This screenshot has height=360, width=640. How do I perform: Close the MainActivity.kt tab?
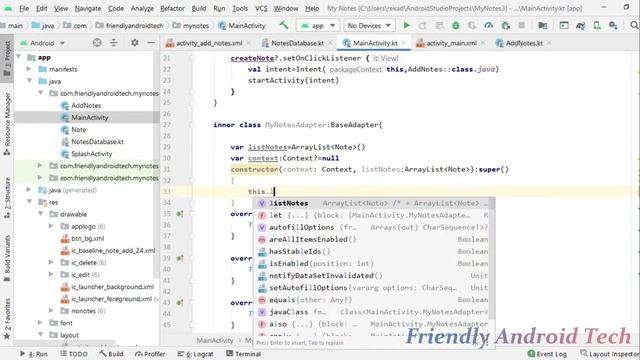pyautogui.click(x=404, y=42)
